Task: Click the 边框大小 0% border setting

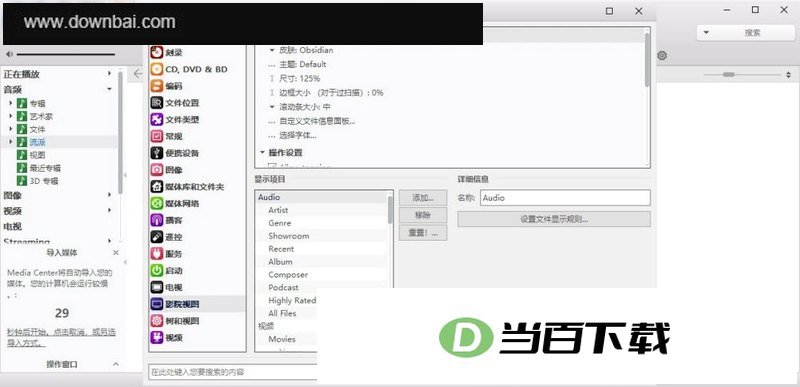Action: [x=331, y=93]
